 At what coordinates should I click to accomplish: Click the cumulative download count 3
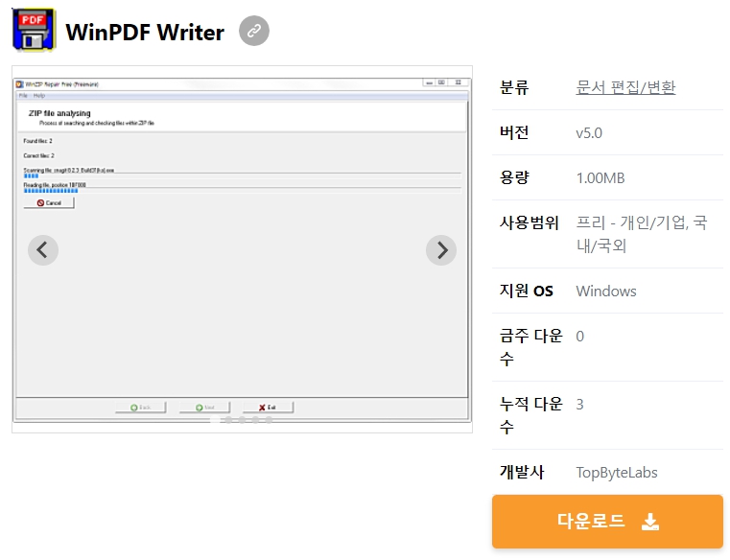click(579, 404)
